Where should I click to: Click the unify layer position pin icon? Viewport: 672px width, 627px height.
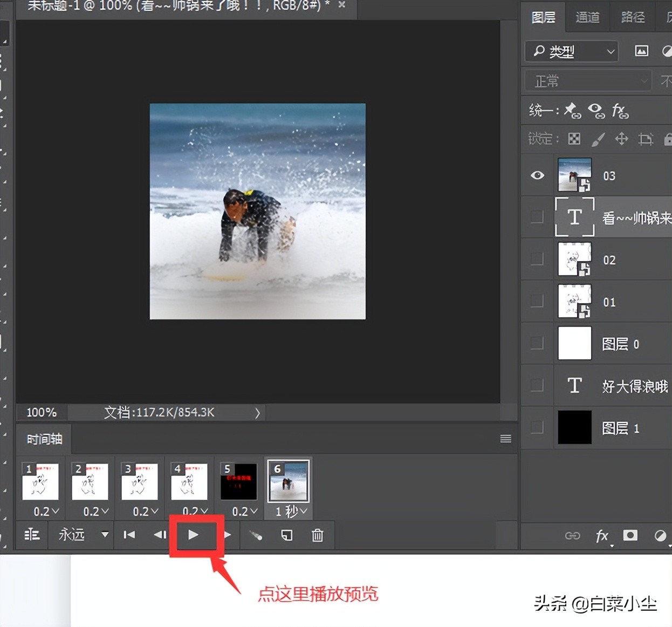pyautogui.click(x=571, y=111)
